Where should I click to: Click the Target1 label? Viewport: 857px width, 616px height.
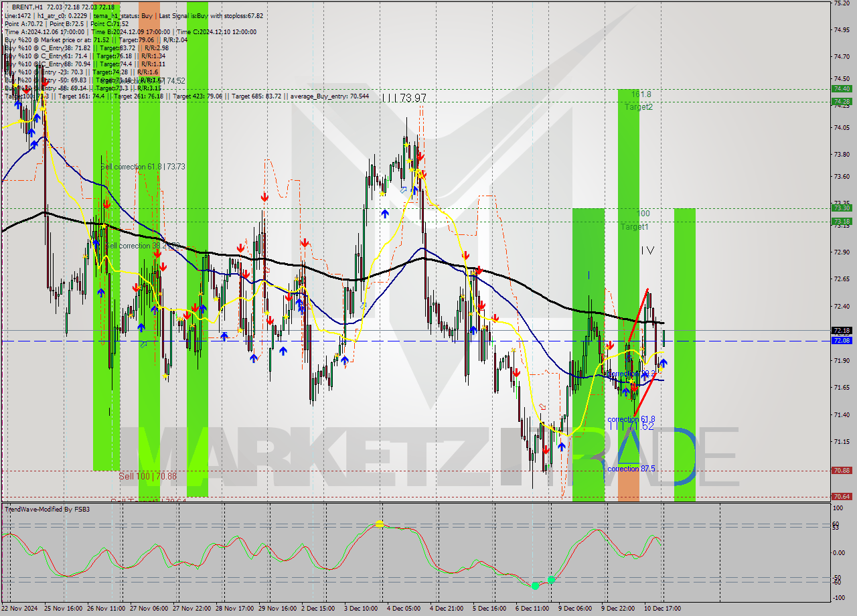pos(634,227)
